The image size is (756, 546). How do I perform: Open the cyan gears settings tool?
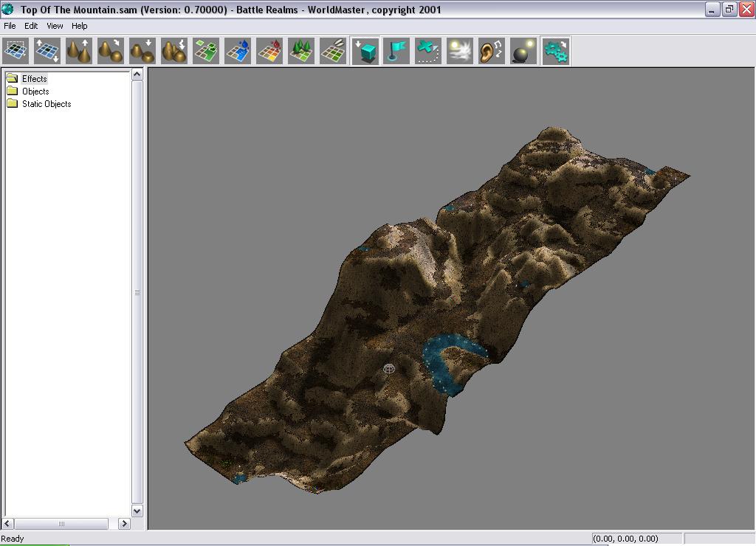click(556, 52)
